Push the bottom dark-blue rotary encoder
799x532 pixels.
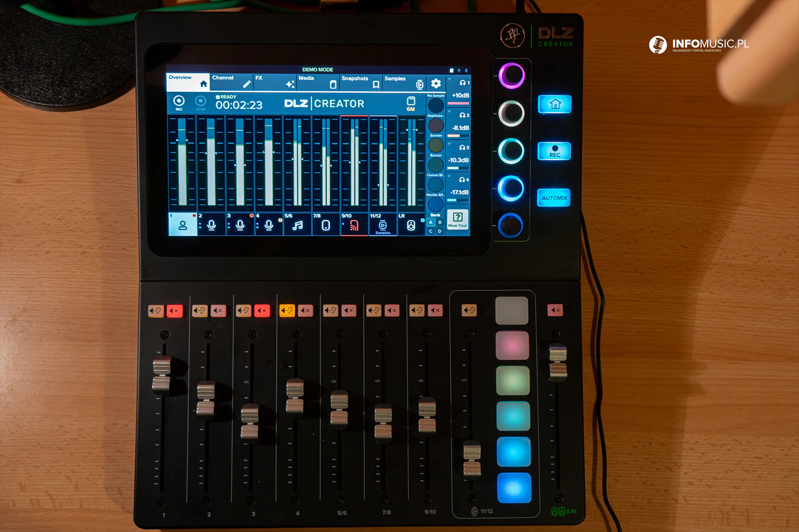510,226
